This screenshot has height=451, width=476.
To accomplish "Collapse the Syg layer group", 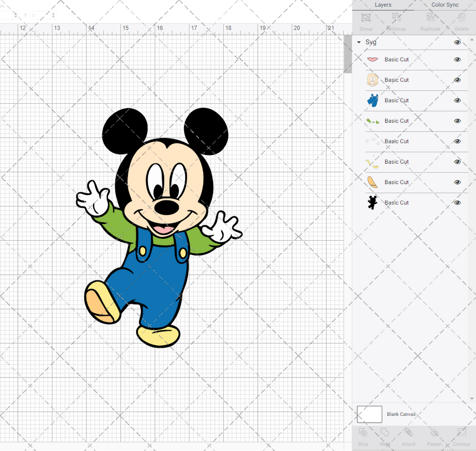I will click(x=358, y=42).
